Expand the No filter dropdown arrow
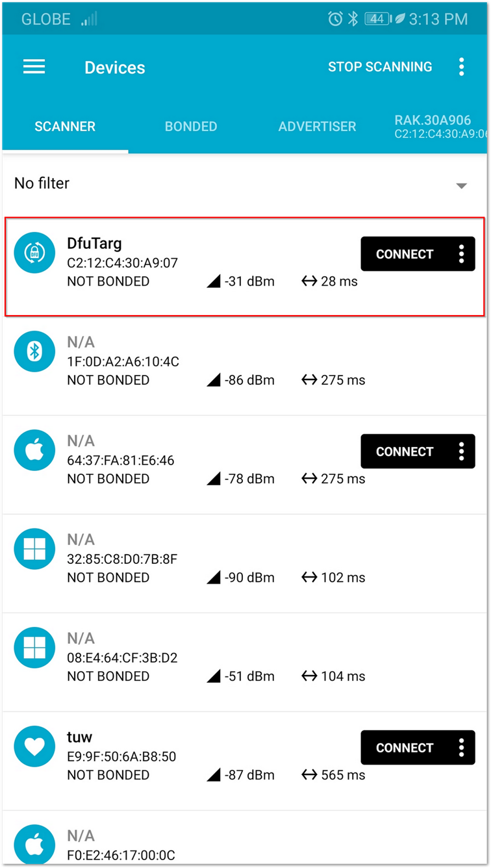This screenshot has height=868, width=491. coord(461,186)
